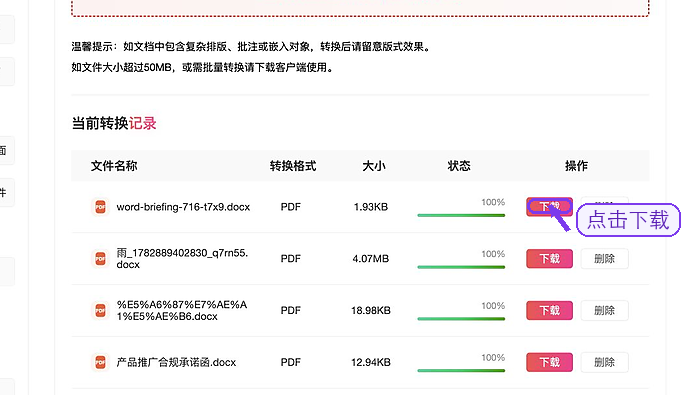Viewport: 700px width, 395px height.
Task: Click the 当前转换记录 heading
Action: pos(114,123)
